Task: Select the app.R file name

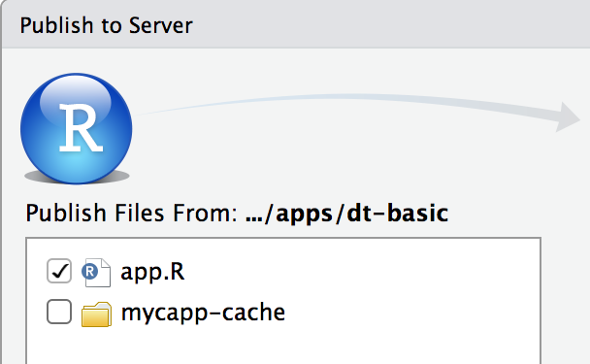Action: click(152, 272)
